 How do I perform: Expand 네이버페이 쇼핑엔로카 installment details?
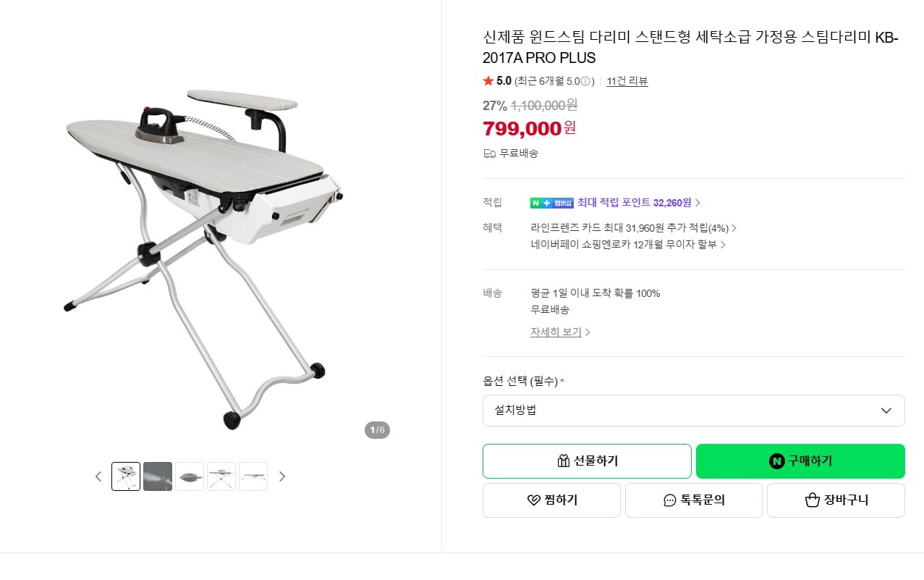tap(627, 245)
